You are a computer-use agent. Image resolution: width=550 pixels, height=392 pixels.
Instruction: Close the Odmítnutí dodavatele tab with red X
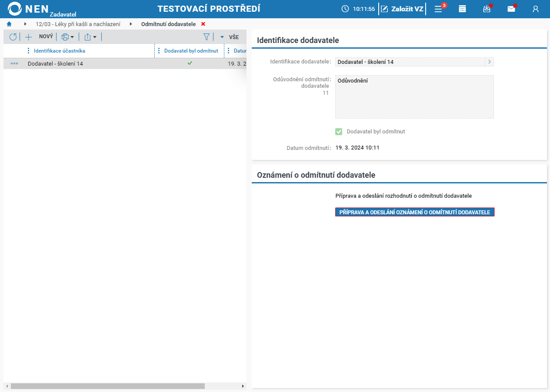tap(203, 24)
